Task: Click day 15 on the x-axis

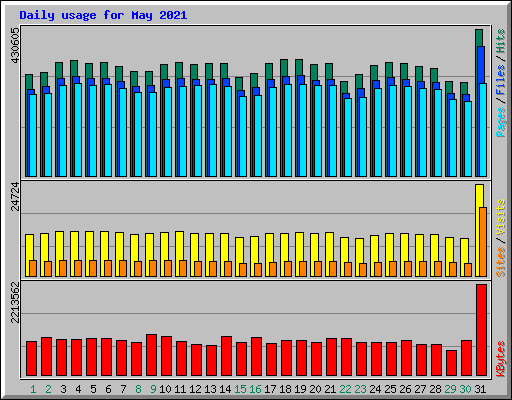Action: [x=240, y=389]
